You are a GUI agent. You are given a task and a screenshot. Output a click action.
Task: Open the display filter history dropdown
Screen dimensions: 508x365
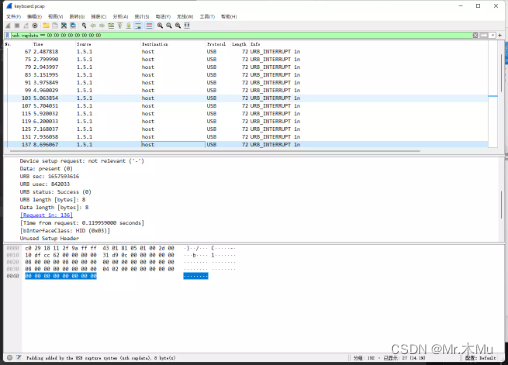(492, 35)
